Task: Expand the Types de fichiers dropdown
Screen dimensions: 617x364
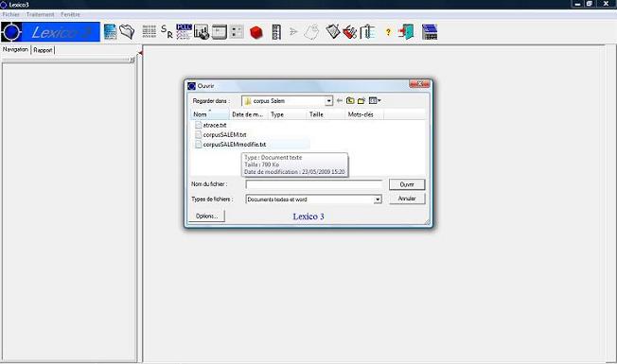Action: pos(378,199)
